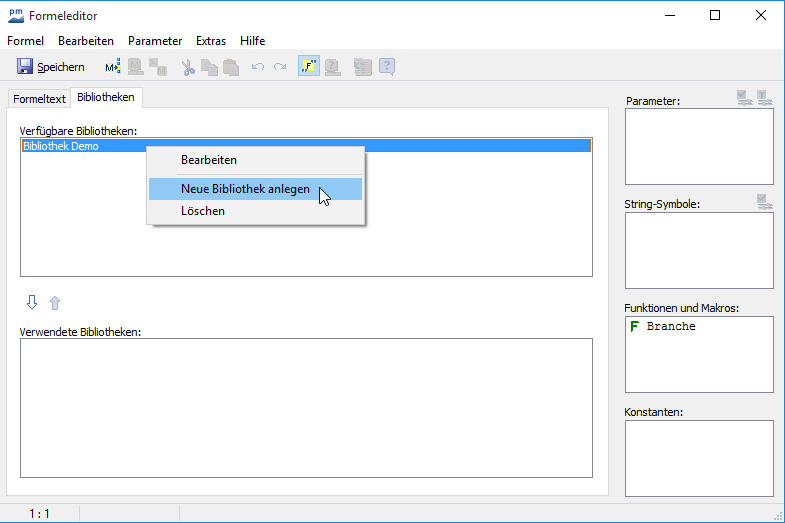This screenshot has width=785, height=523.
Task: Choose Neue Bibliothek anlegen from context menu
Action: point(245,189)
